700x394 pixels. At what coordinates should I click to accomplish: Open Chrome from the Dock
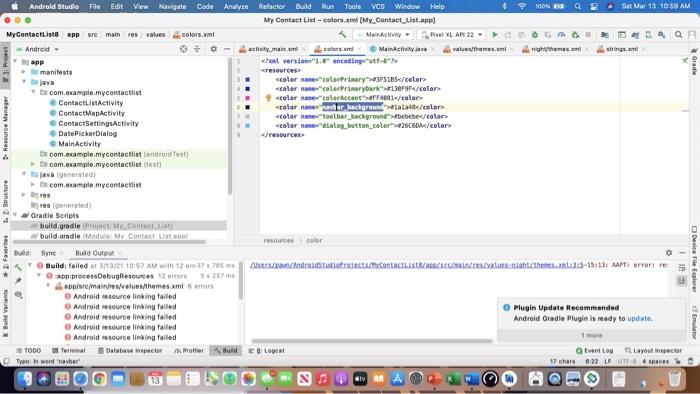99,379
